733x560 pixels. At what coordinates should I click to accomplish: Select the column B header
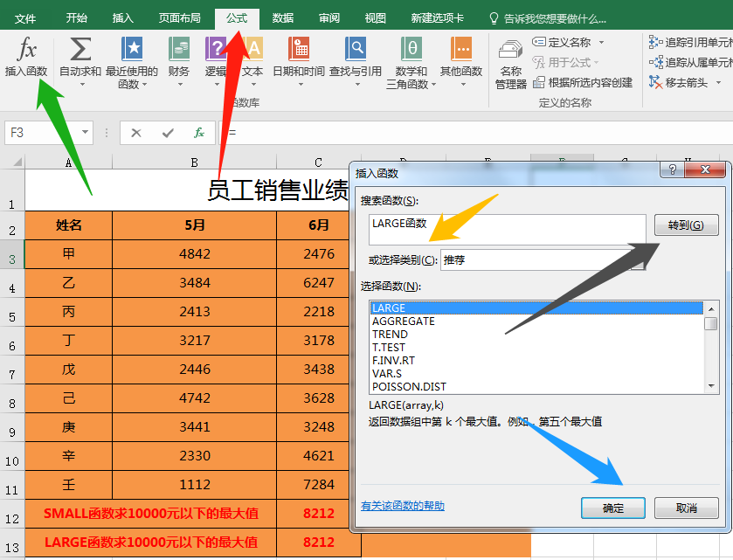point(195,162)
